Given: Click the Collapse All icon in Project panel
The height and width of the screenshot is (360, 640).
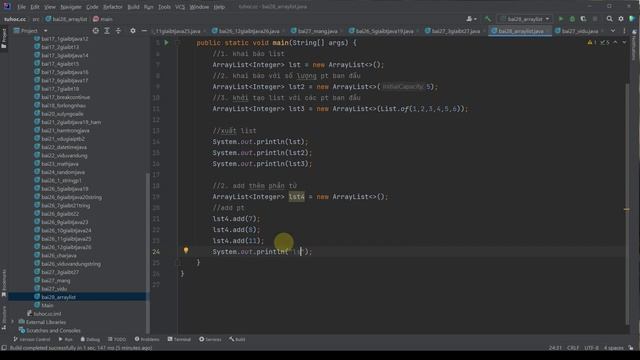Looking at the screenshot, I should click(118, 31).
